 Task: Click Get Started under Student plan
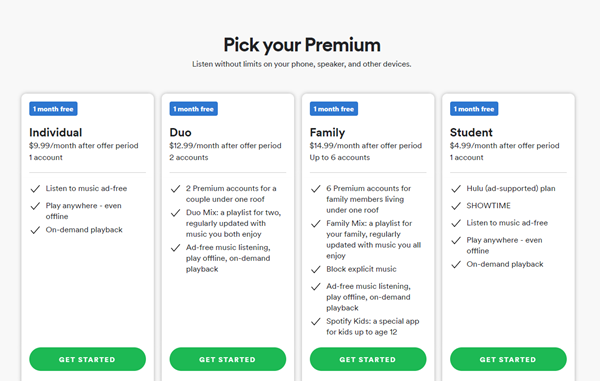pyautogui.click(x=508, y=359)
